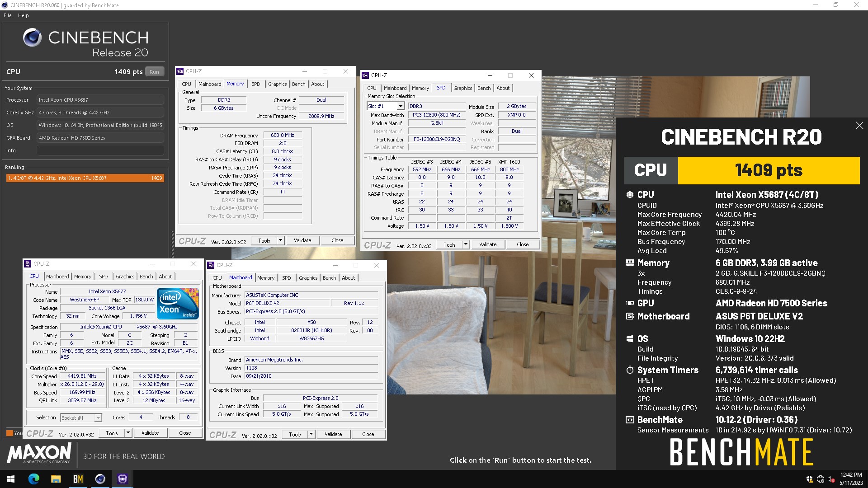Open the Help menu in Cinebench
The width and height of the screenshot is (868, 488).
(x=24, y=15)
